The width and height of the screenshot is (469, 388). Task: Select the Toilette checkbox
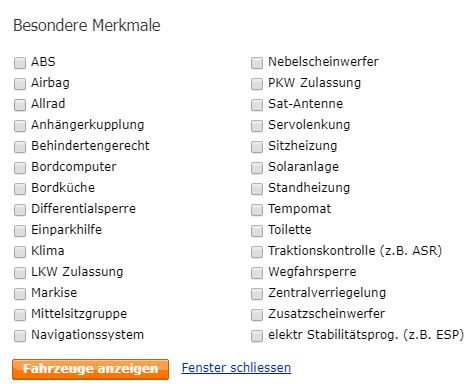pyautogui.click(x=257, y=231)
